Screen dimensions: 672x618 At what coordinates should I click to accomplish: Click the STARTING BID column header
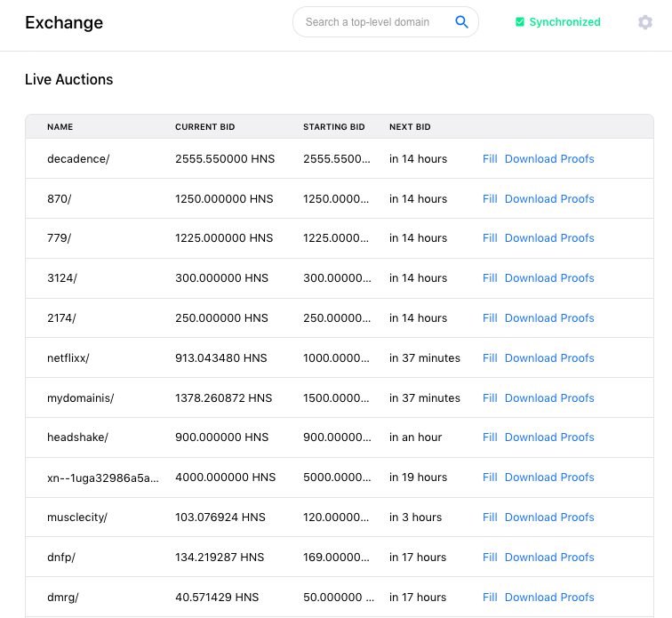point(334,127)
